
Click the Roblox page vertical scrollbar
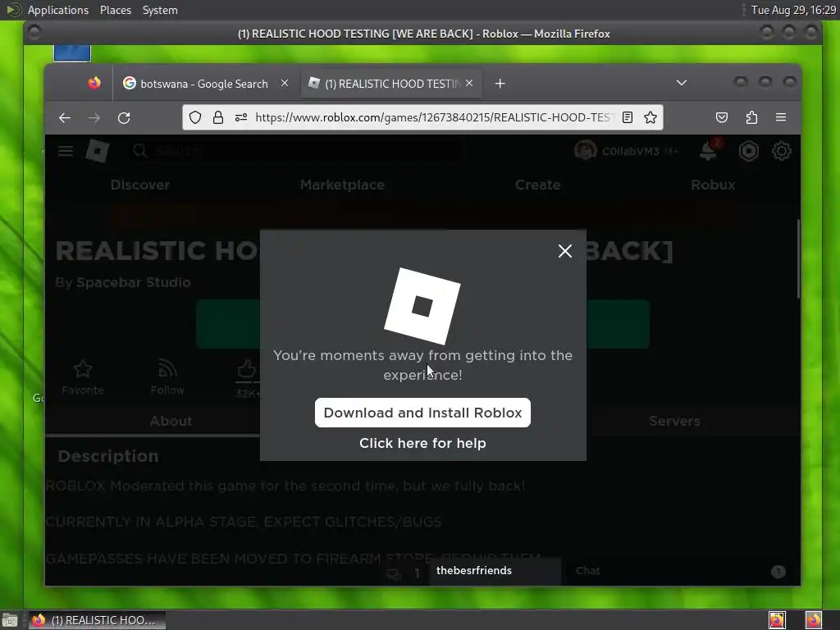[x=797, y=258]
